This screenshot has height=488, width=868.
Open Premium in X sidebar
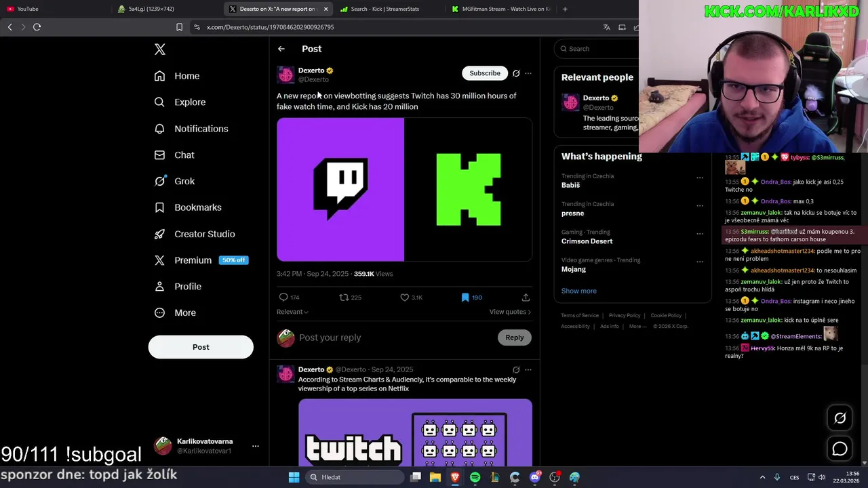pyautogui.click(x=183, y=260)
